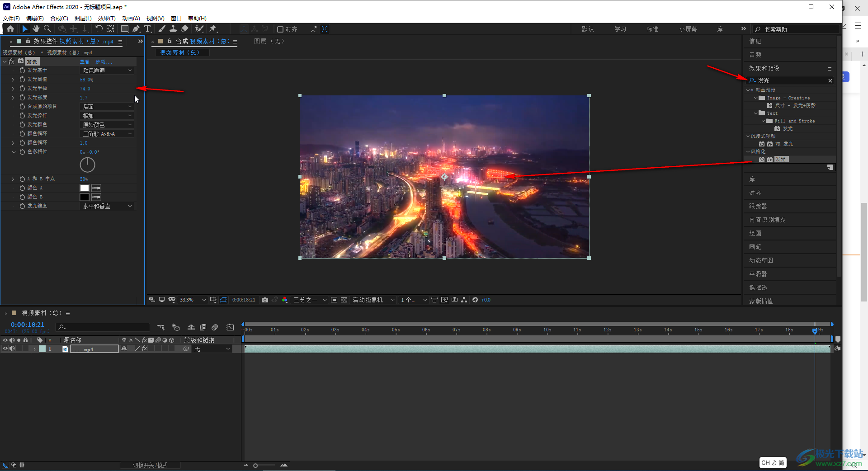
Task: Clear the 发光 effects search field
Action: pyautogui.click(x=830, y=80)
